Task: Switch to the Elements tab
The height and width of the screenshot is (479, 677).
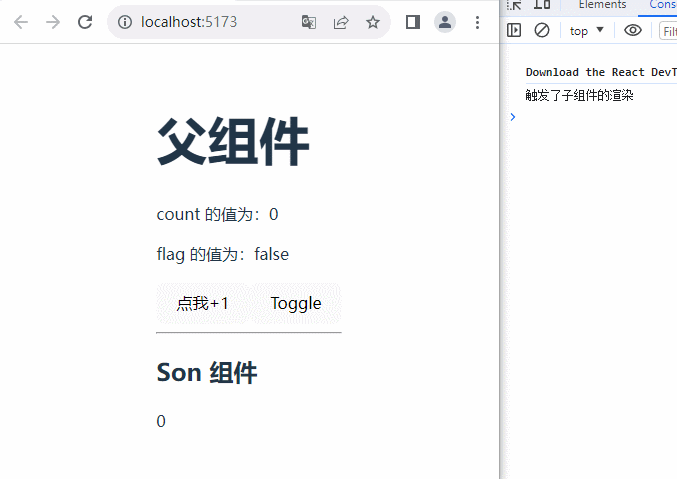Action: pos(602,5)
